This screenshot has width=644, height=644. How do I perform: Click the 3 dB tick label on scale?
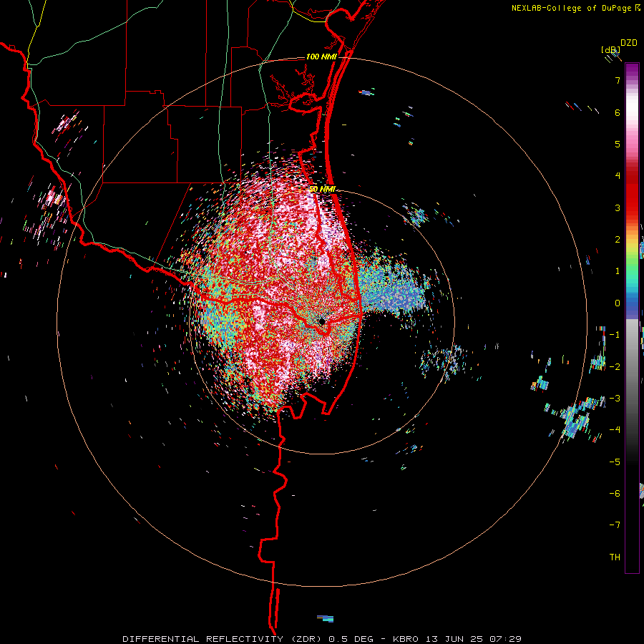point(618,208)
